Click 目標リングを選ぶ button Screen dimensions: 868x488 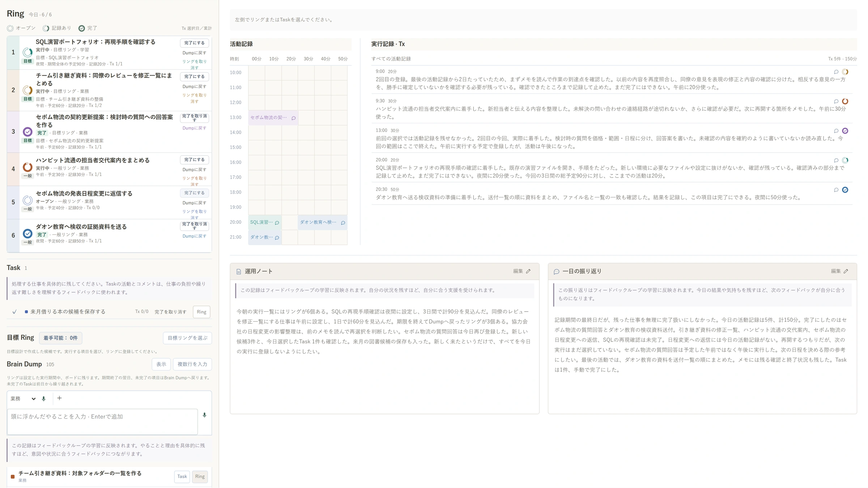click(187, 338)
